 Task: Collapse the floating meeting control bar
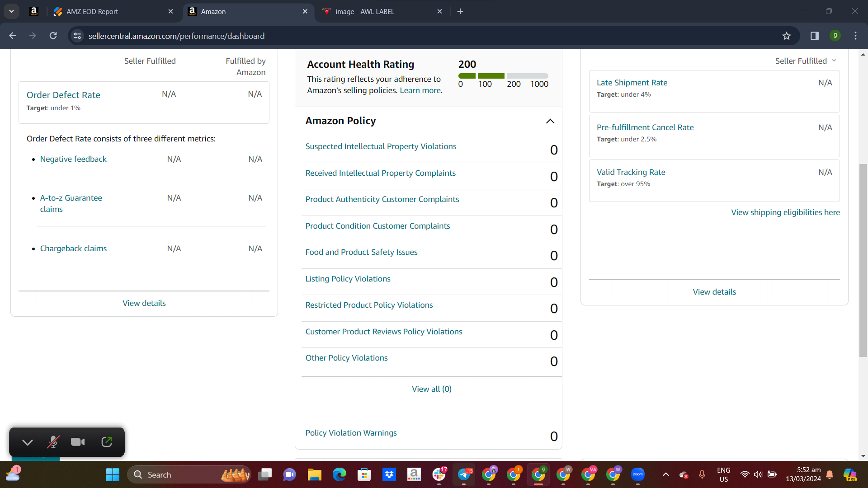coord(28,442)
